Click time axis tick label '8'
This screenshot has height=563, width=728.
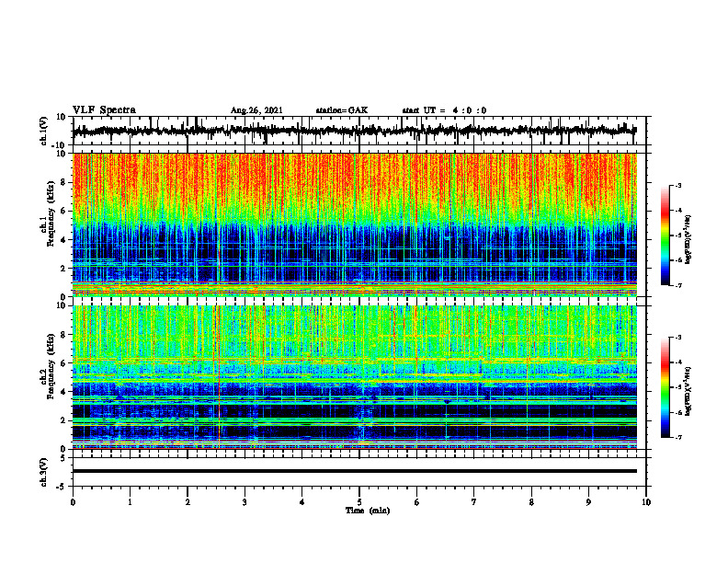point(531,502)
